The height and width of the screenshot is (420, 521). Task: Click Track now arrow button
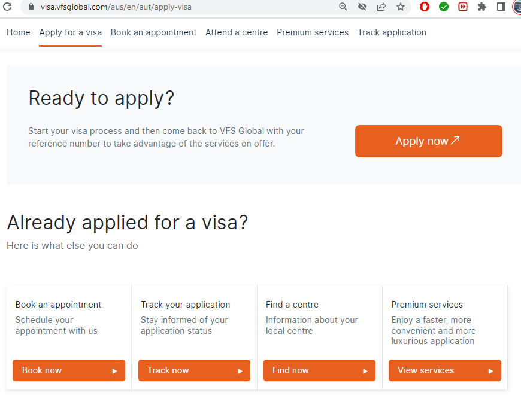click(x=194, y=370)
